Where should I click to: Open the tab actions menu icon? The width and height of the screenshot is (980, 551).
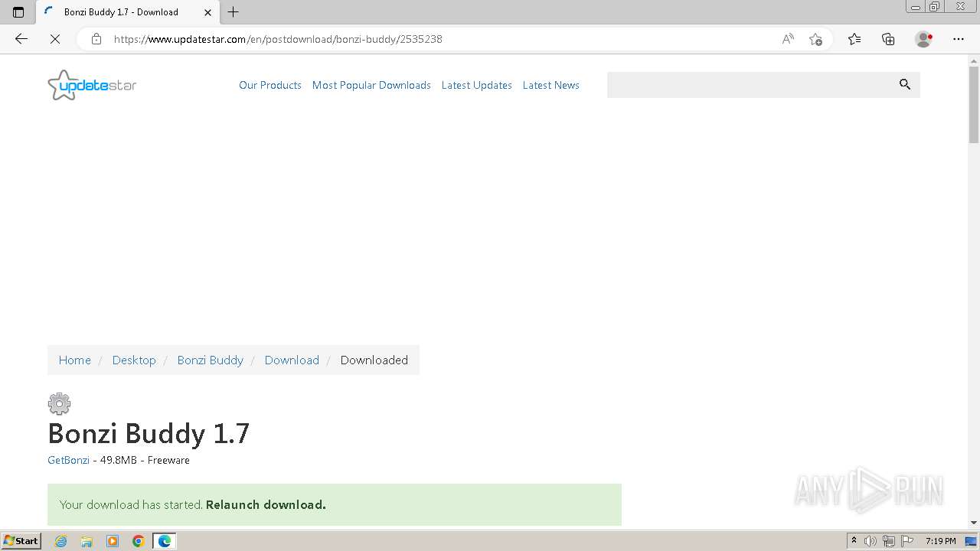18,12
